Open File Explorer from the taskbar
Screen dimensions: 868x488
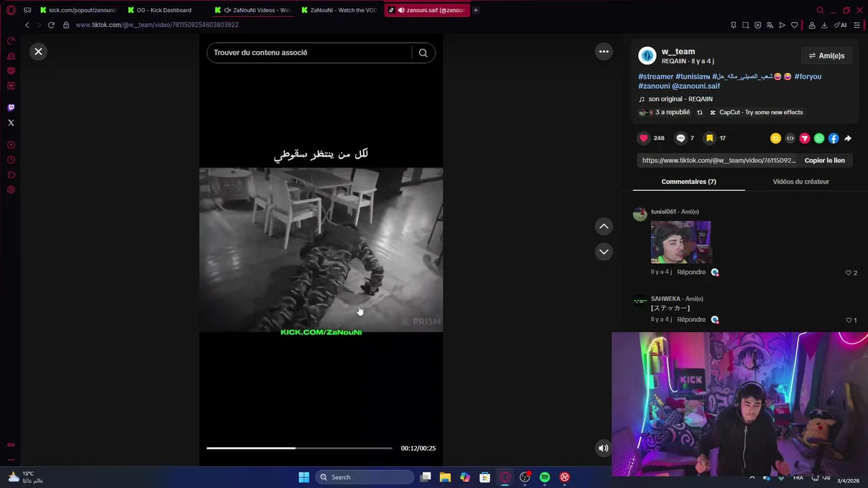click(x=445, y=477)
